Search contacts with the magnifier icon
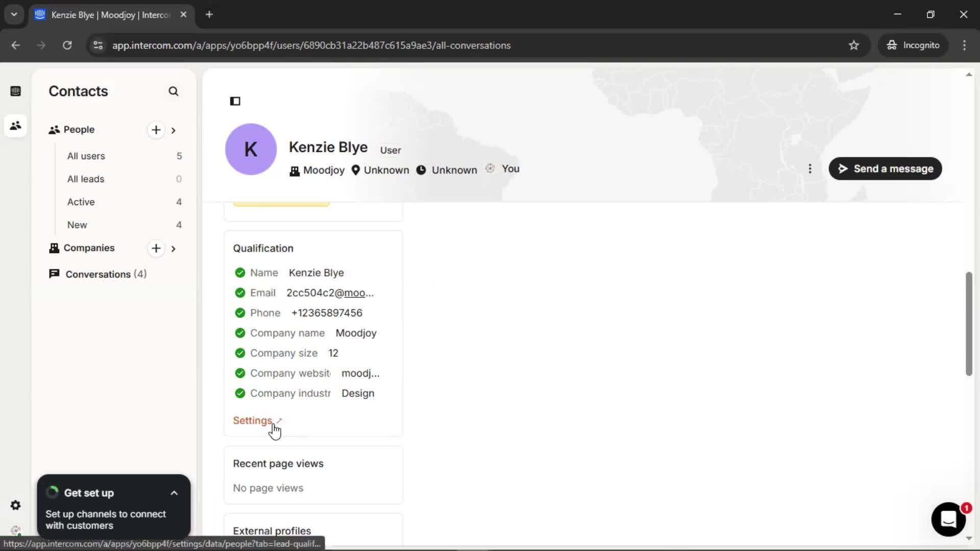Image resolution: width=980 pixels, height=551 pixels. pos(174,91)
